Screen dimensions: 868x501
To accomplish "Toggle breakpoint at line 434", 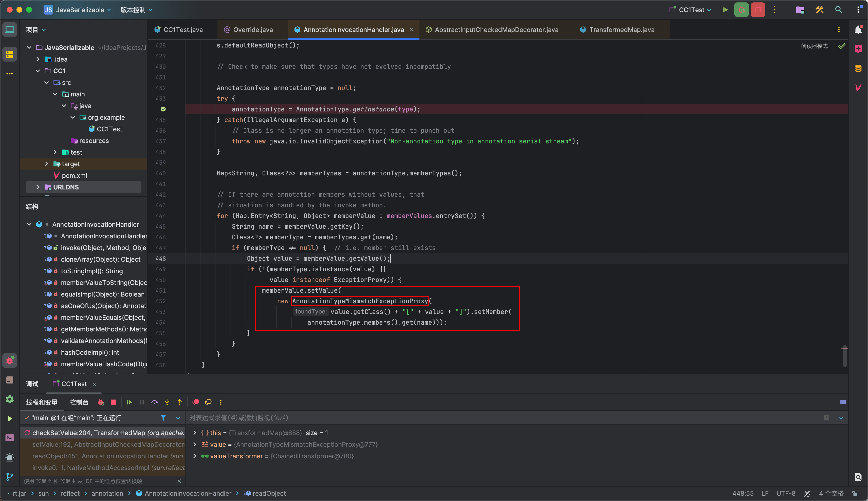I will (163, 109).
